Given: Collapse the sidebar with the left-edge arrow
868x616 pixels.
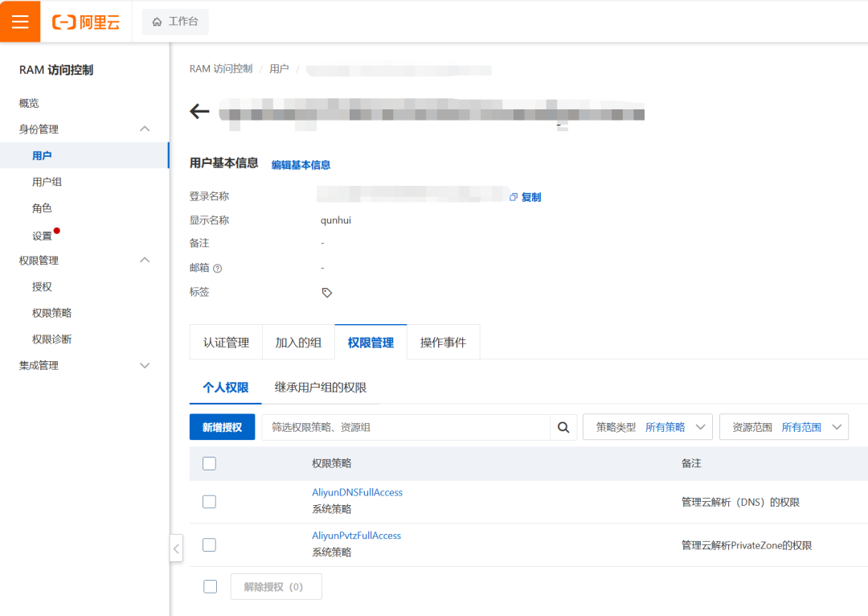Looking at the screenshot, I should [x=176, y=548].
